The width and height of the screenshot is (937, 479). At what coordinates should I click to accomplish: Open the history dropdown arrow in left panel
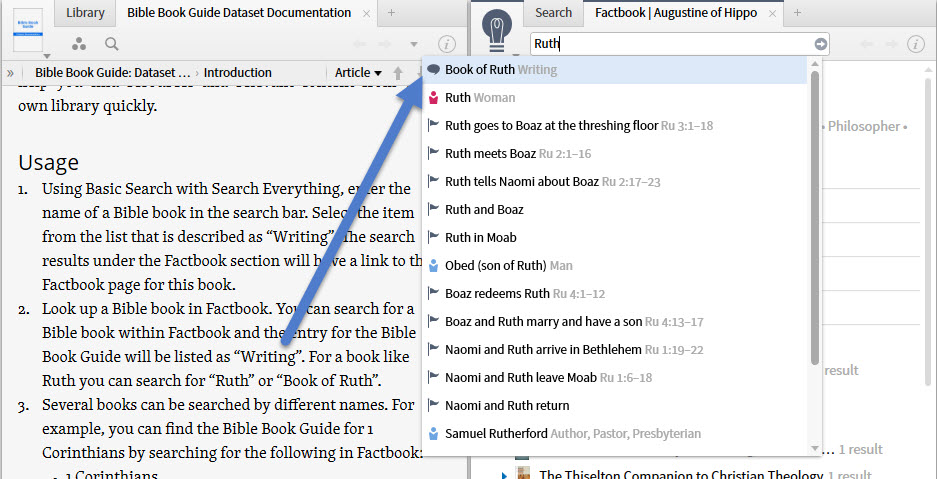coord(414,44)
